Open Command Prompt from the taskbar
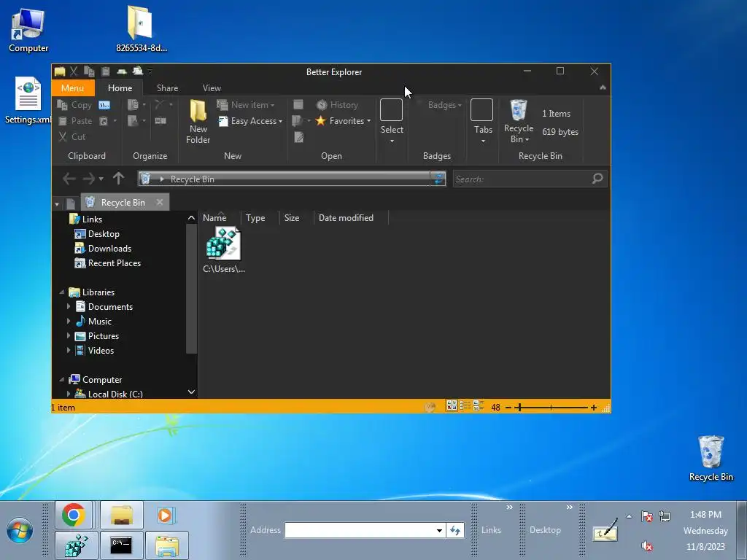The width and height of the screenshot is (747, 560). (121, 545)
